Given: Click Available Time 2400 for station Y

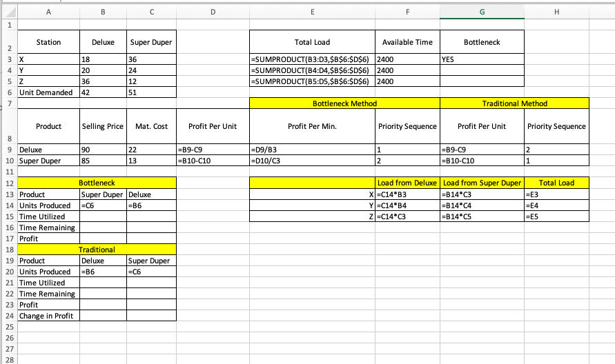Looking at the screenshot, I should coord(407,70).
